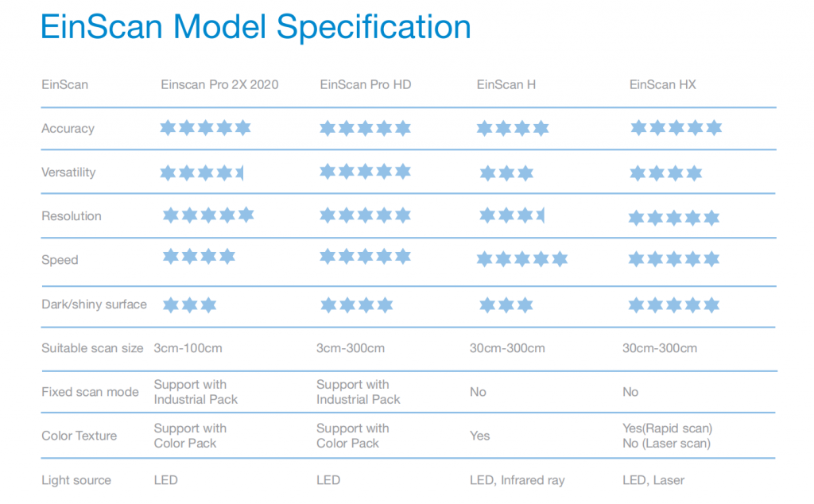Click the 'LED, Infrared ray' light source text
This screenshot has width=814, height=504.
pyautogui.click(x=517, y=481)
